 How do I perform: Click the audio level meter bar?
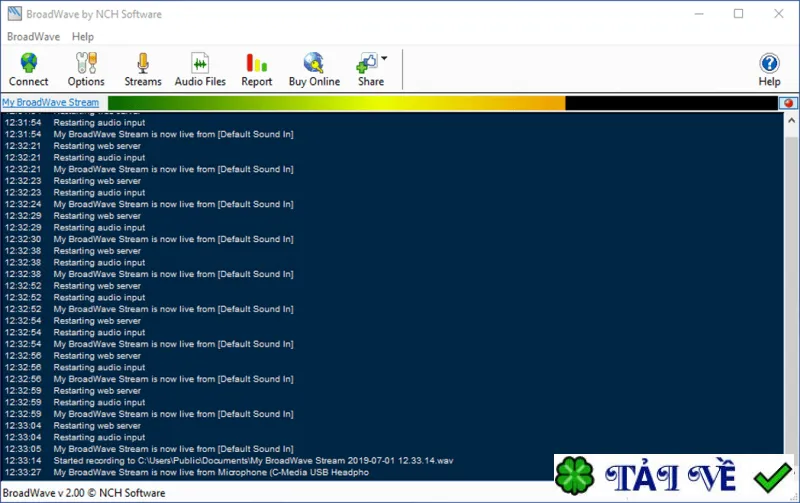(x=442, y=103)
